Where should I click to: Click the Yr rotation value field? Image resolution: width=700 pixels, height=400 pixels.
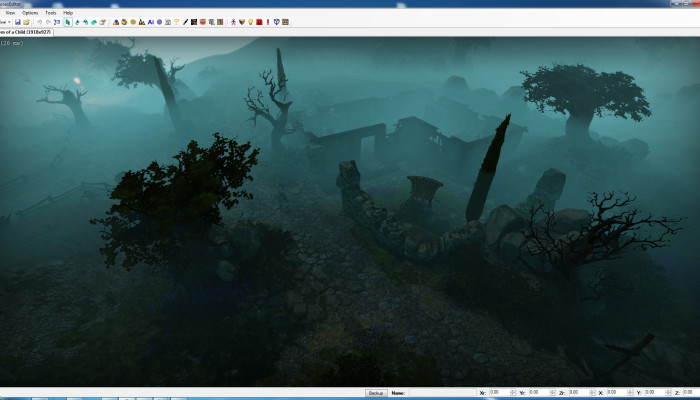pyautogui.click(x=539, y=392)
